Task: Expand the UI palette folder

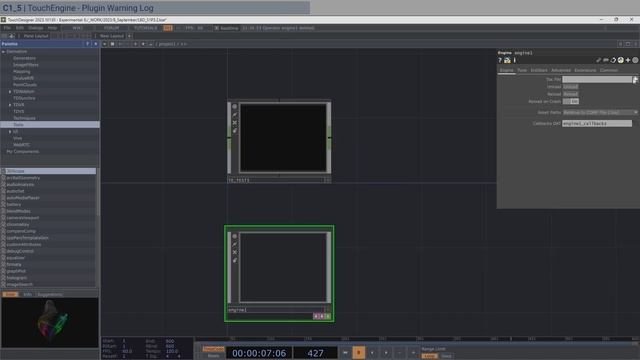Action: coord(10,132)
